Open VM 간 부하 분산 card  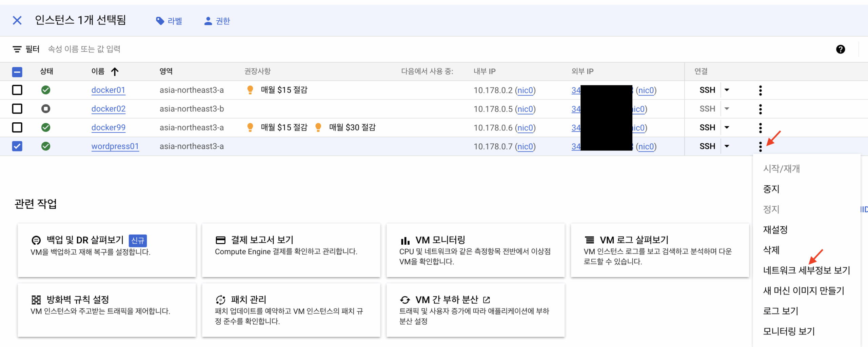(476, 310)
